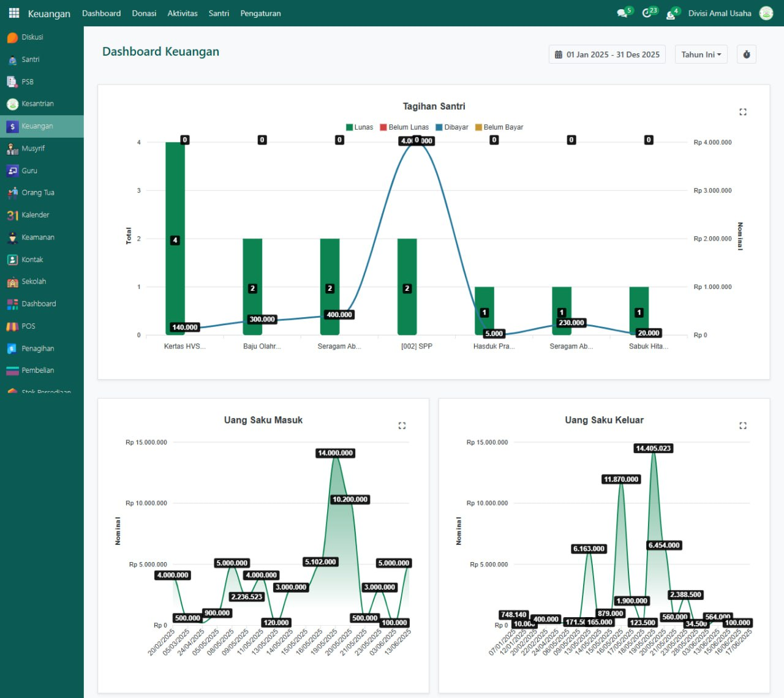Viewport: 784px width, 698px height.
Task: Toggle Dibayar line in chart legend
Action: [x=452, y=127]
